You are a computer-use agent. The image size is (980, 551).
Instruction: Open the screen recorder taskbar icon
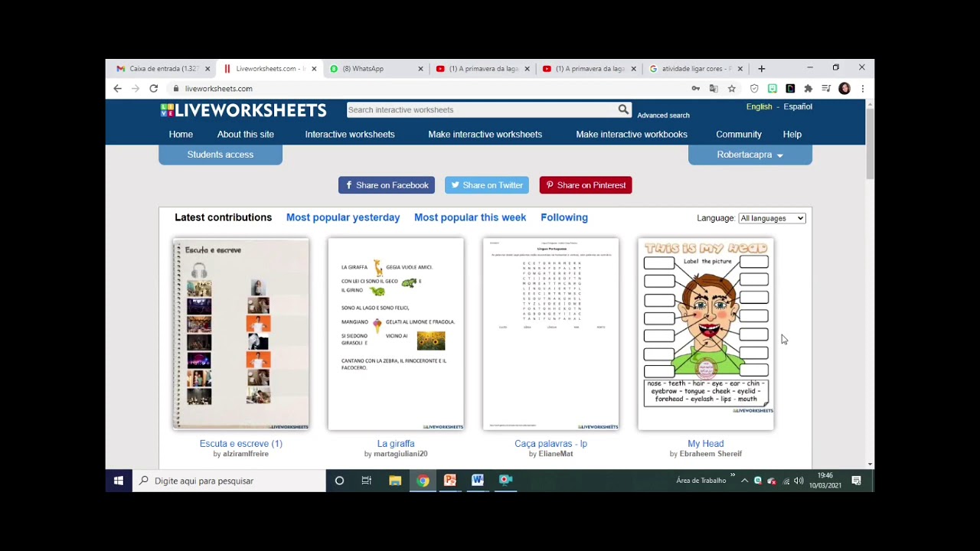pyautogui.click(x=505, y=481)
